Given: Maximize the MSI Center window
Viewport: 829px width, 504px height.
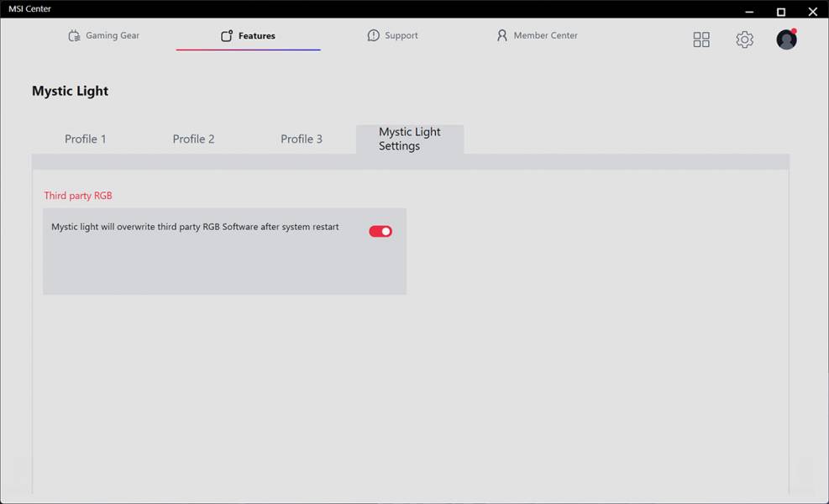Looking at the screenshot, I should 780,11.
